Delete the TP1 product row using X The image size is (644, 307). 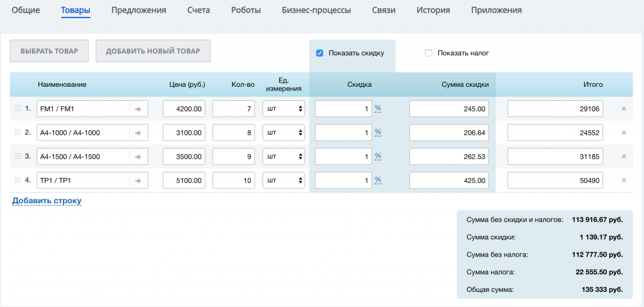coord(623,181)
